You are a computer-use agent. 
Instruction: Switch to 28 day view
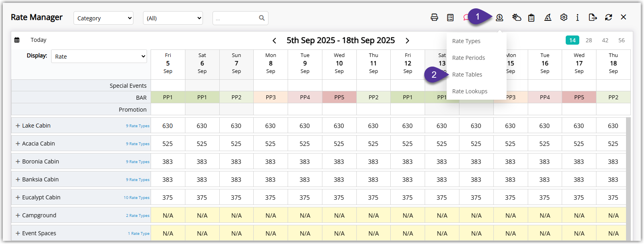[589, 40]
